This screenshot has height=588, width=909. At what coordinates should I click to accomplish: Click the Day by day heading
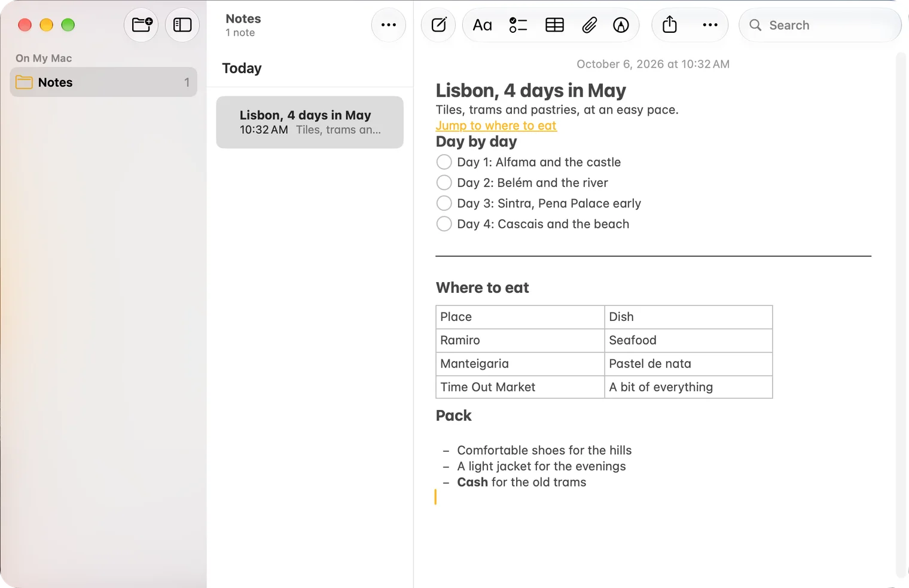coord(476,142)
